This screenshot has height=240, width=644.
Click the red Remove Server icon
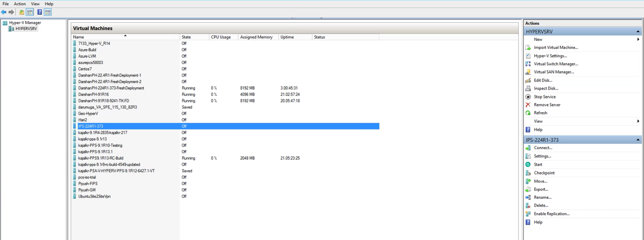(x=528, y=105)
